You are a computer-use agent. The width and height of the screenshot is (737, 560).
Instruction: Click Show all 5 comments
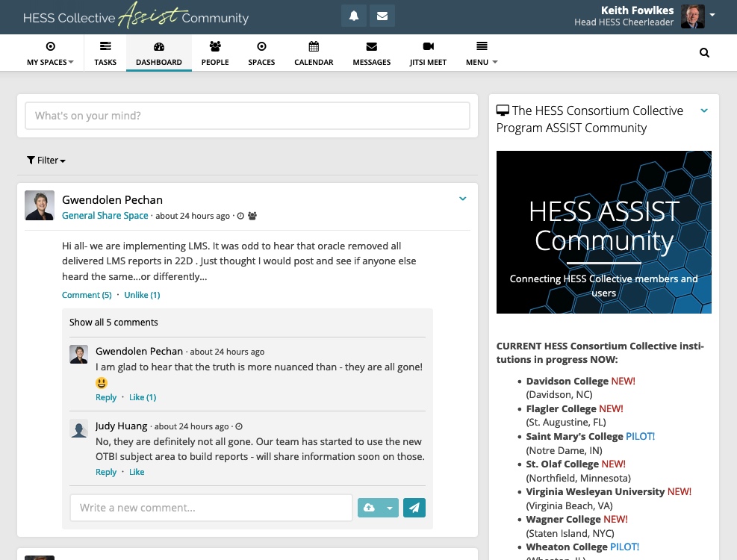[x=113, y=323]
